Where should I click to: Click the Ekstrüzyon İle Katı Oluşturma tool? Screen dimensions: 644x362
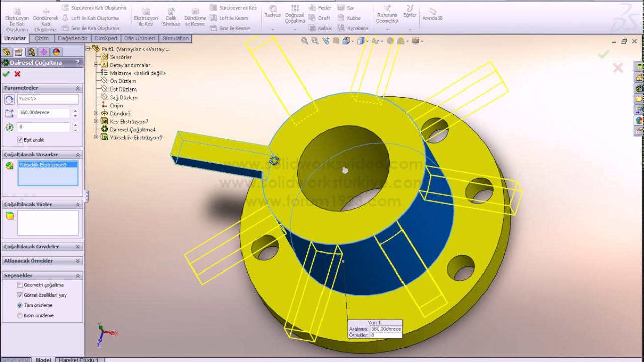pyautogui.click(x=17, y=20)
